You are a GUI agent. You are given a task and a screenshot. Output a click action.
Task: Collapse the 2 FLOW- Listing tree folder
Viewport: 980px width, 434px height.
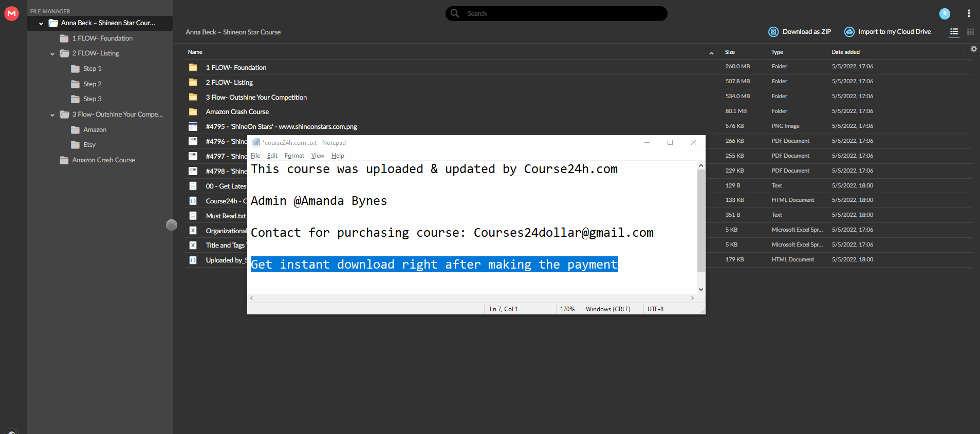tap(52, 53)
